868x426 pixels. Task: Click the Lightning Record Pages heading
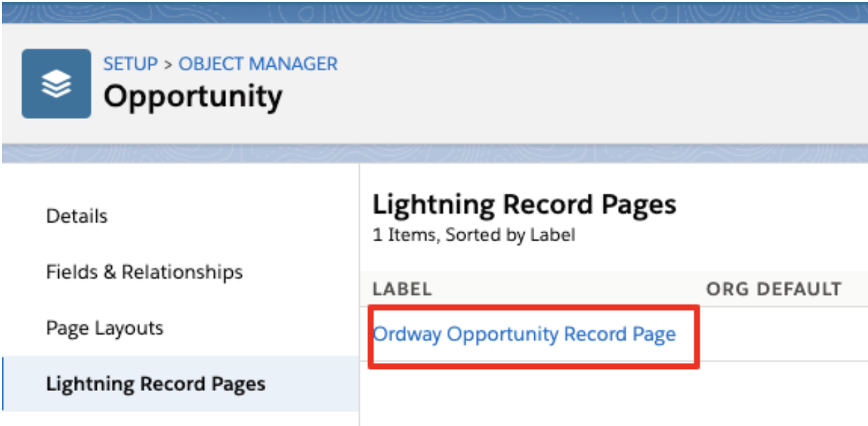coord(525,204)
